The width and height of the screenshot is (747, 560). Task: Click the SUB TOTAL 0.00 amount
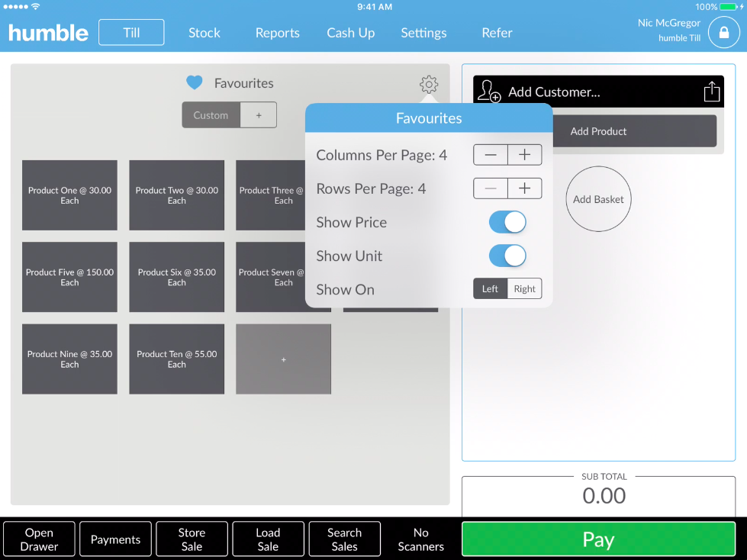(604, 496)
